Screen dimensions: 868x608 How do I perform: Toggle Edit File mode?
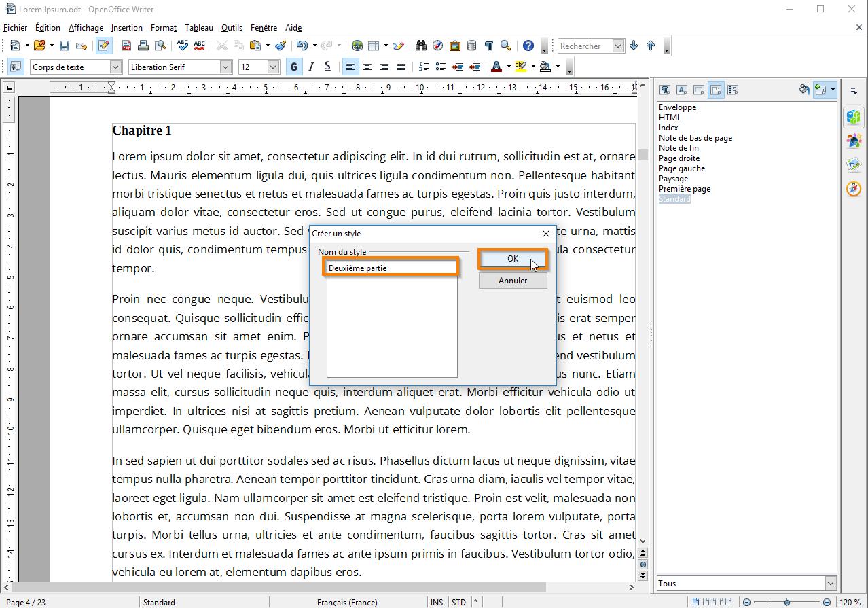coord(104,46)
